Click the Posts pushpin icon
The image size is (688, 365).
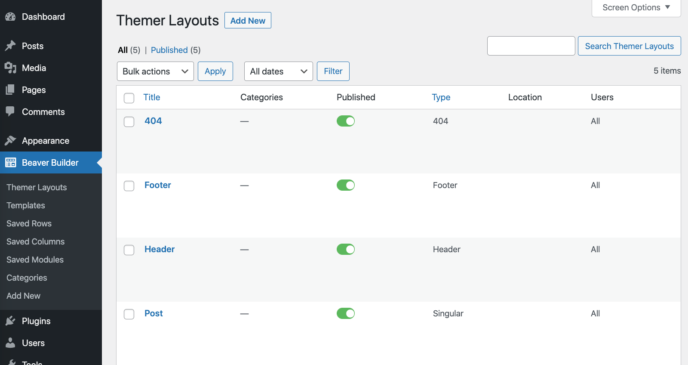pos(11,46)
